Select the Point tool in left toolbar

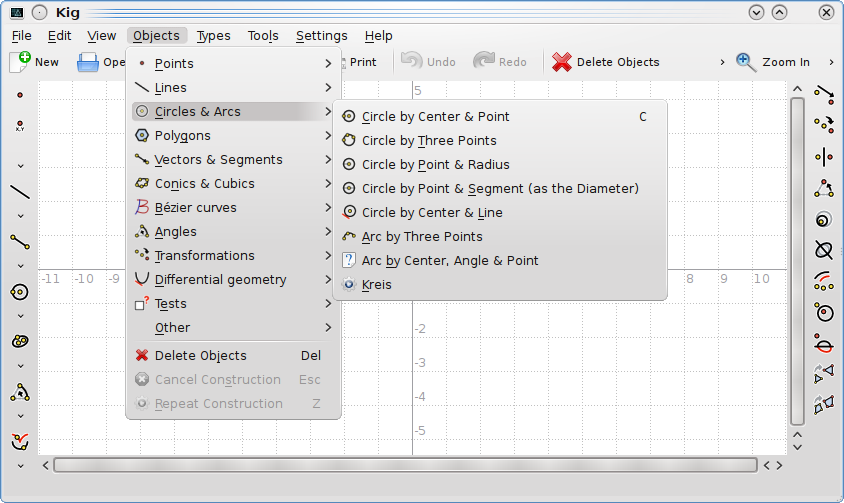tap(20, 95)
